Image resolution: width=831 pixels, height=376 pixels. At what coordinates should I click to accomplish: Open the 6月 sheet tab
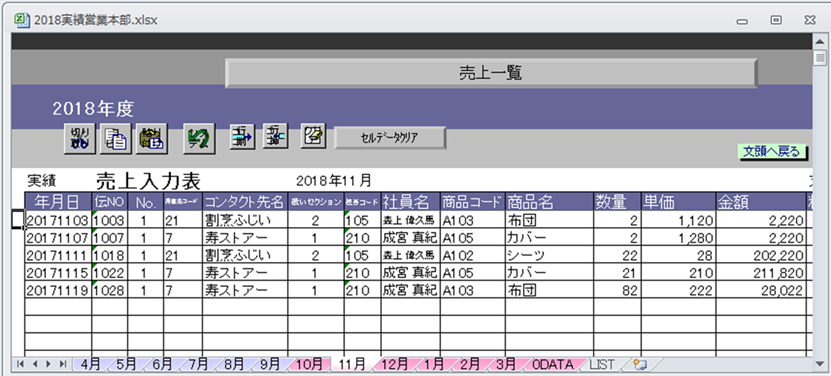click(162, 364)
